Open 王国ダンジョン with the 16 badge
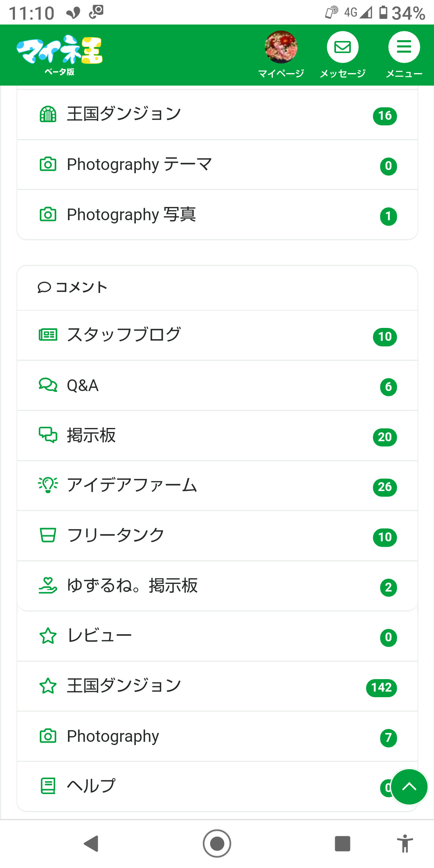This screenshot has width=434, height=868. (x=217, y=115)
